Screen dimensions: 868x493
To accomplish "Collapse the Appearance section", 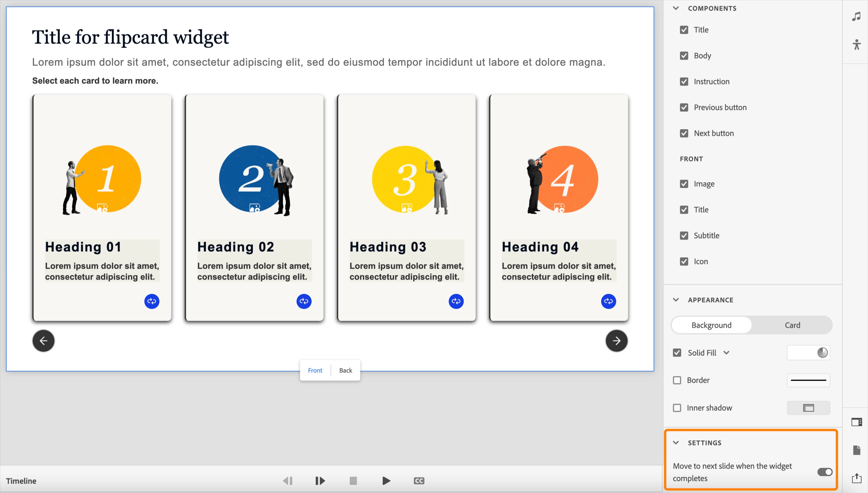I will tap(676, 300).
